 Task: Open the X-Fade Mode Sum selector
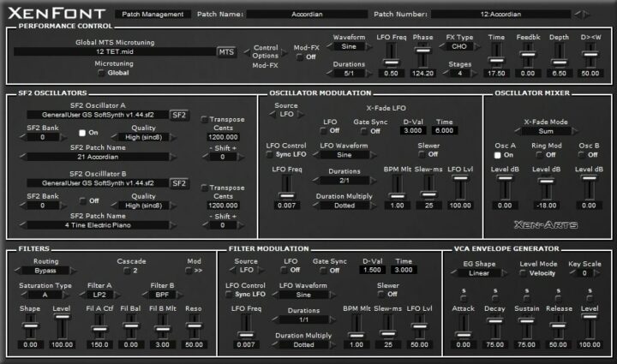coord(546,133)
